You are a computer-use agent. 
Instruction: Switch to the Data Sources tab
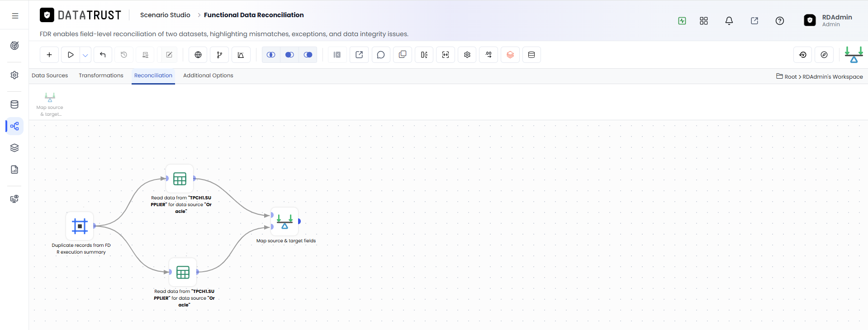[50, 75]
